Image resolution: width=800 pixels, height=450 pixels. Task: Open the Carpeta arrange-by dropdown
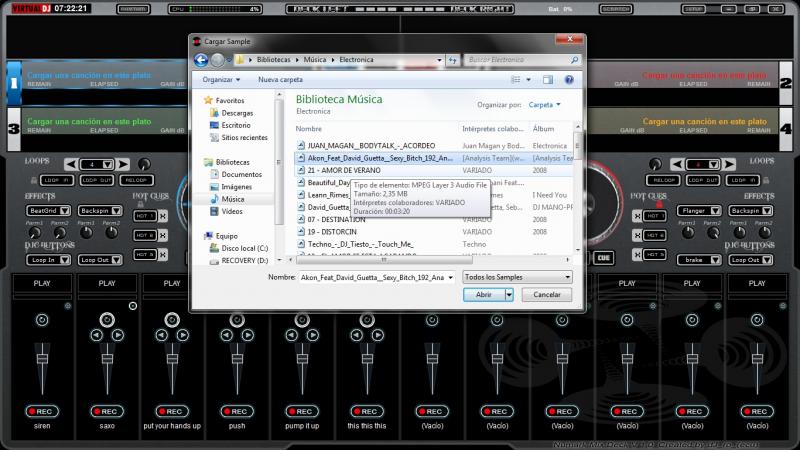tap(544, 105)
